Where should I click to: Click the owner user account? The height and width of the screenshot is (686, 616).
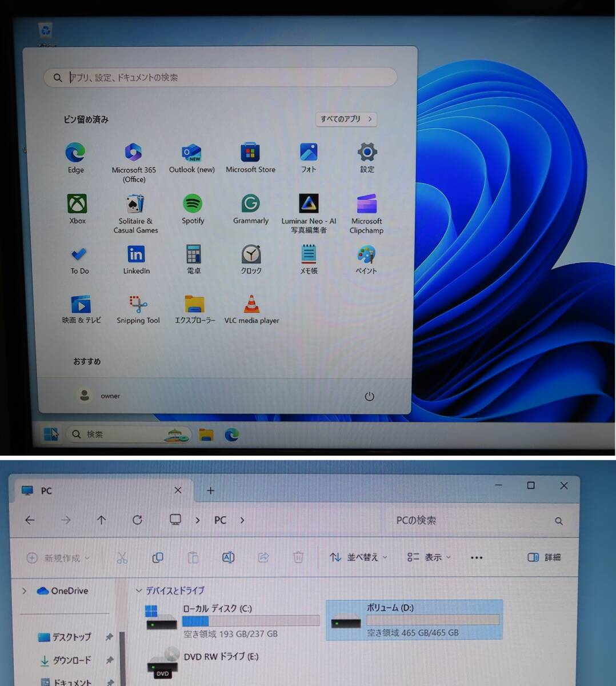(x=99, y=396)
